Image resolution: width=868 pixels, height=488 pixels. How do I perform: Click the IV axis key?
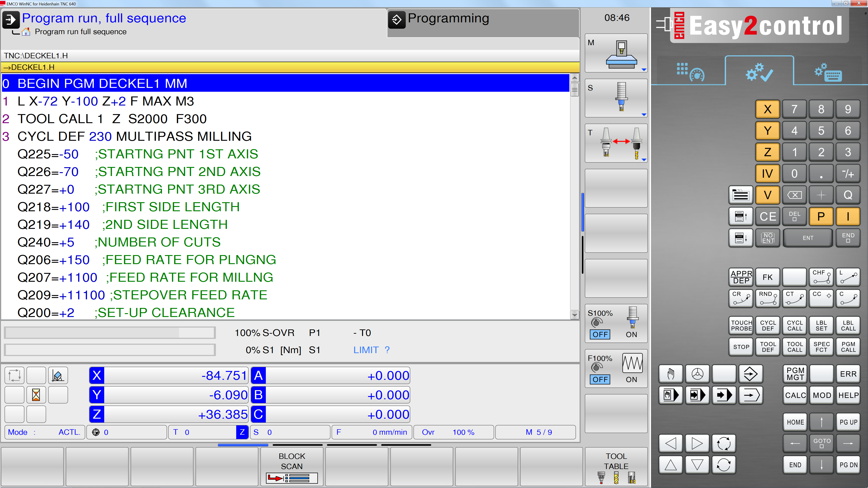coord(767,174)
